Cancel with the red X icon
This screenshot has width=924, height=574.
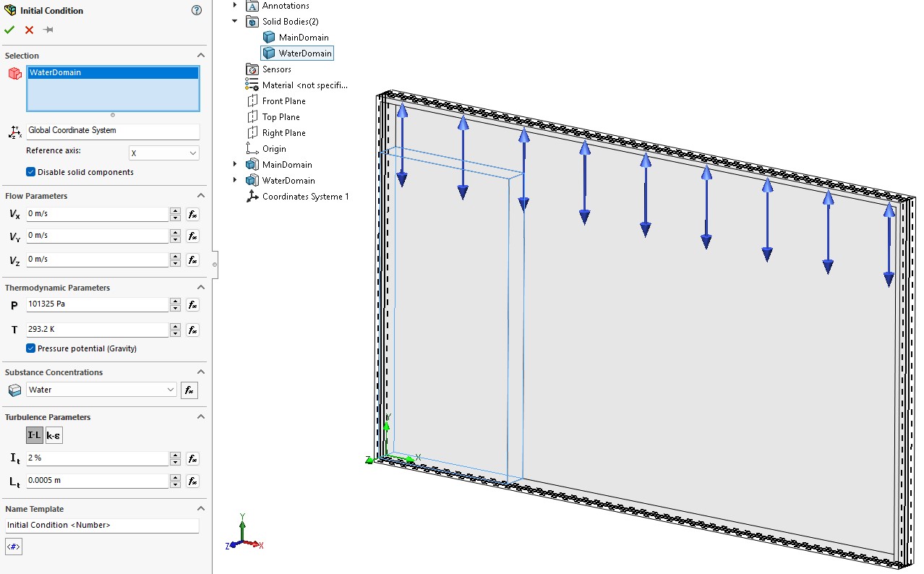pyautogui.click(x=29, y=30)
